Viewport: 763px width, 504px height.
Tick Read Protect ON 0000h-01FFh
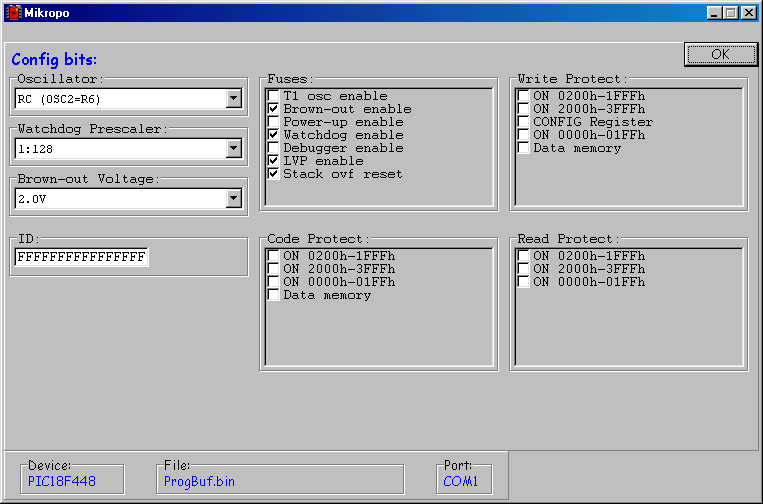coord(523,282)
